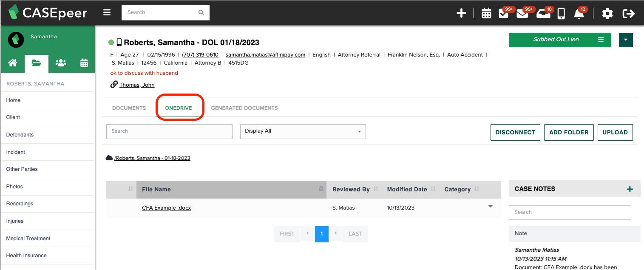
Task: Click the plus icon to add new item
Action: (461, 14)
